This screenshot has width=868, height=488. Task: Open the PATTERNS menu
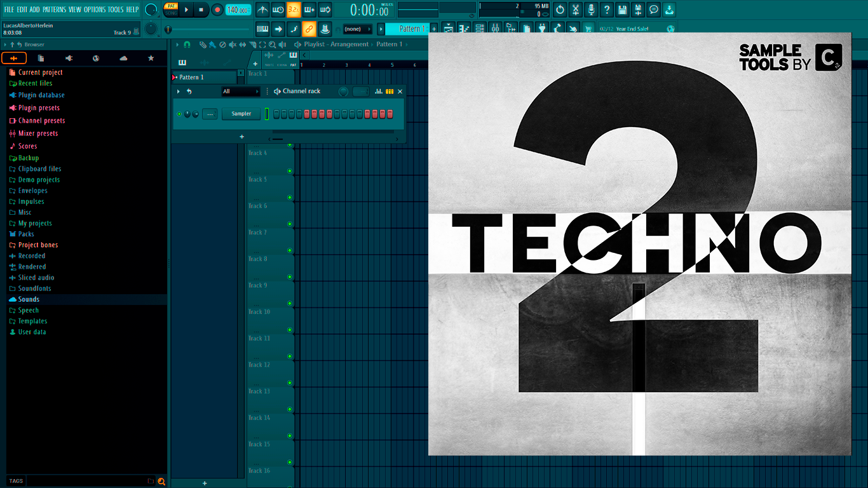54,10
